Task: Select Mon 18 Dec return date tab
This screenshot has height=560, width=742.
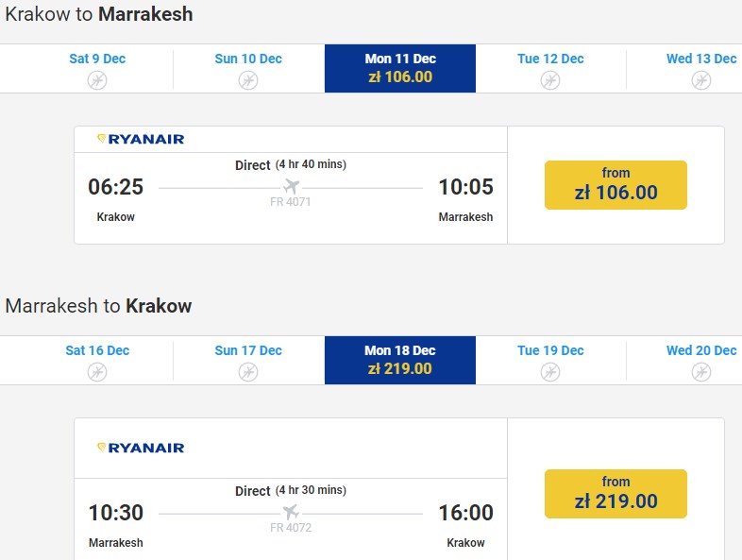Action: [x=400, y=360]
